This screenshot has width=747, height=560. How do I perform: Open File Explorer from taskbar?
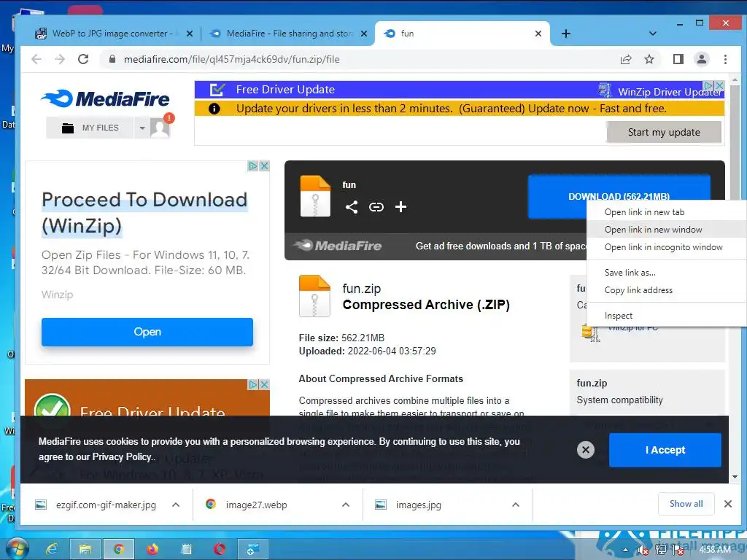point(85,550)
